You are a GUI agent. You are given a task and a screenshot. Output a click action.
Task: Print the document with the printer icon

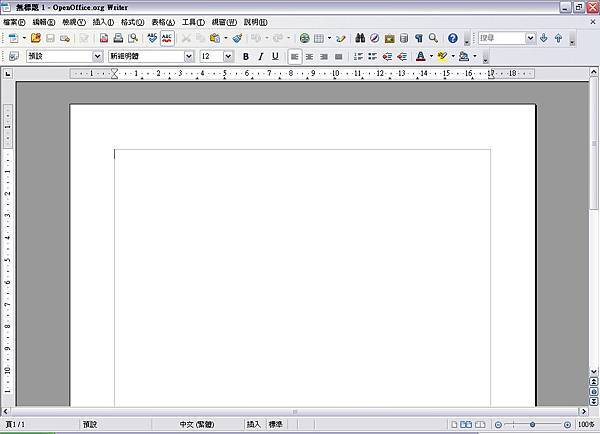click(118, 38)
